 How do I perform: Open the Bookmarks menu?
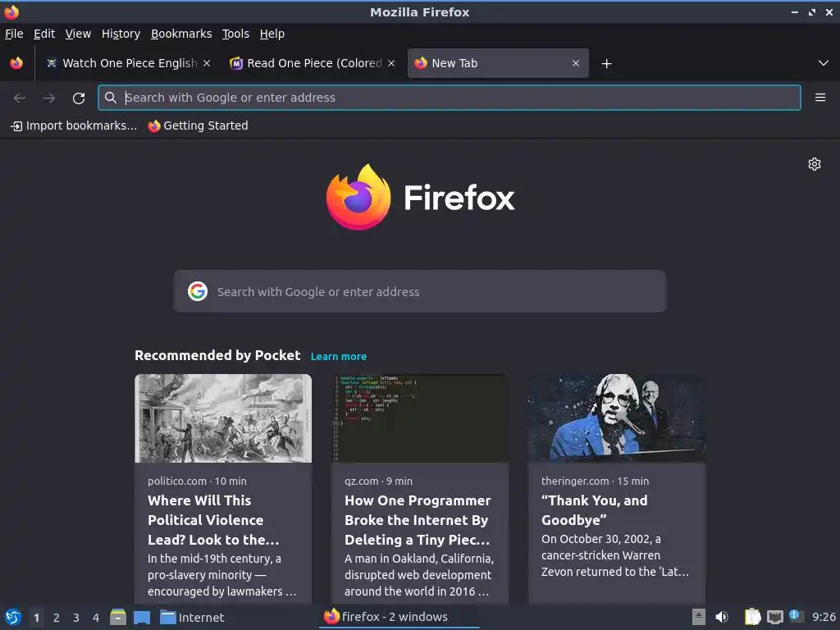coord(181,34)
